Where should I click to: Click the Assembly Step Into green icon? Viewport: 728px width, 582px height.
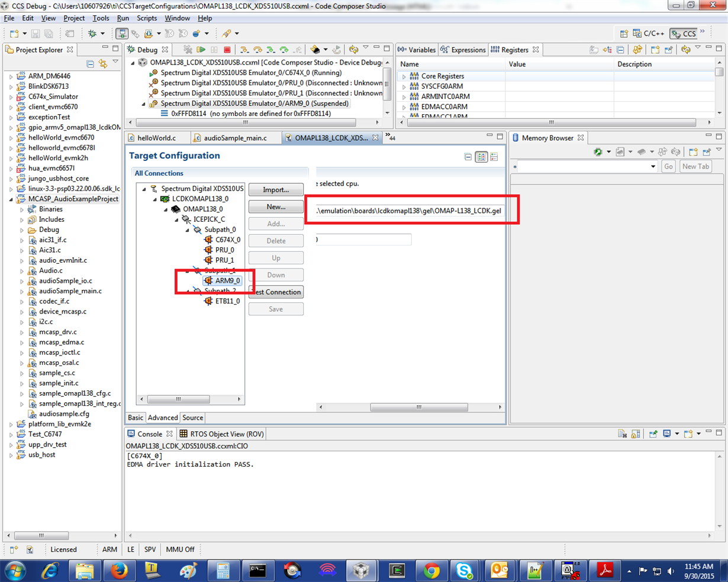coord(270,50)
